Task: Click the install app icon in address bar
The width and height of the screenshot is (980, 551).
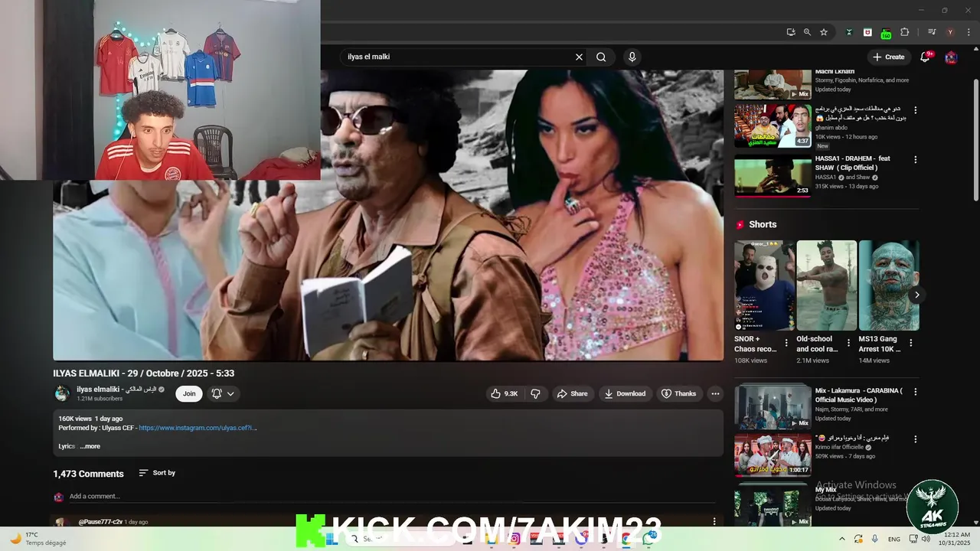Action: (x=791, y=32)
